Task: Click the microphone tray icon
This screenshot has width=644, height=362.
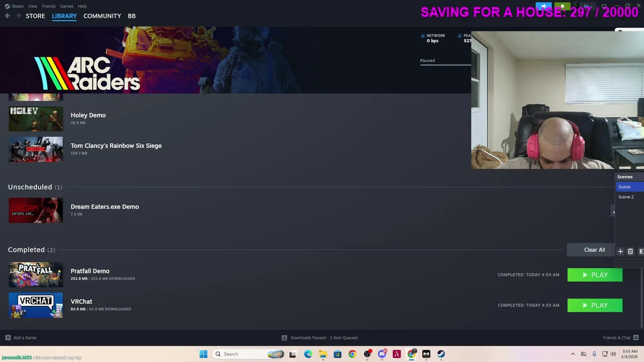Action: tap(594, 354)
